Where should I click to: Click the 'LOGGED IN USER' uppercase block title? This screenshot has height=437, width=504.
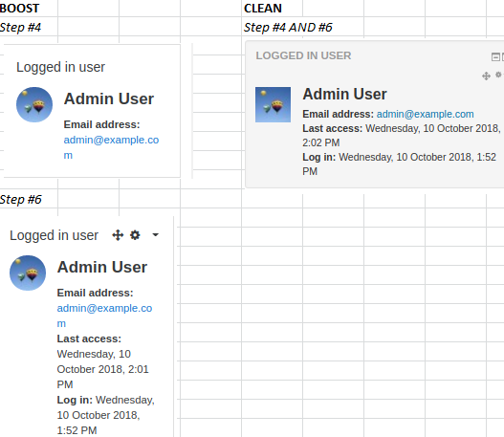pyautogui.click(x=303, y=55)
